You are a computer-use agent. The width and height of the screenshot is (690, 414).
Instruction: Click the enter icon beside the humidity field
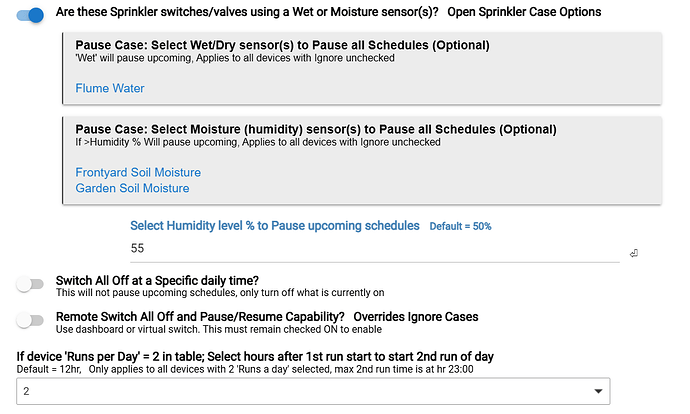(x=633, y=253)
